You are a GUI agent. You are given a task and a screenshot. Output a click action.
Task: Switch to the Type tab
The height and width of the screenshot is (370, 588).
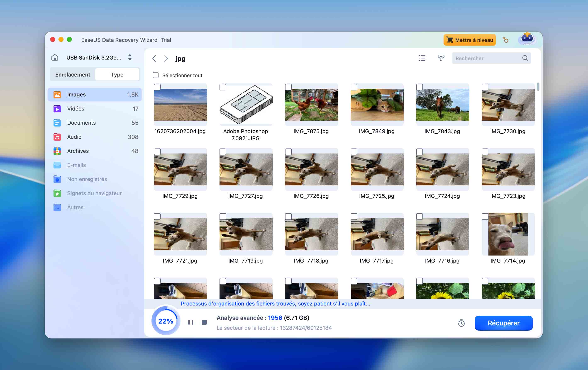click(x=117, y=74)
